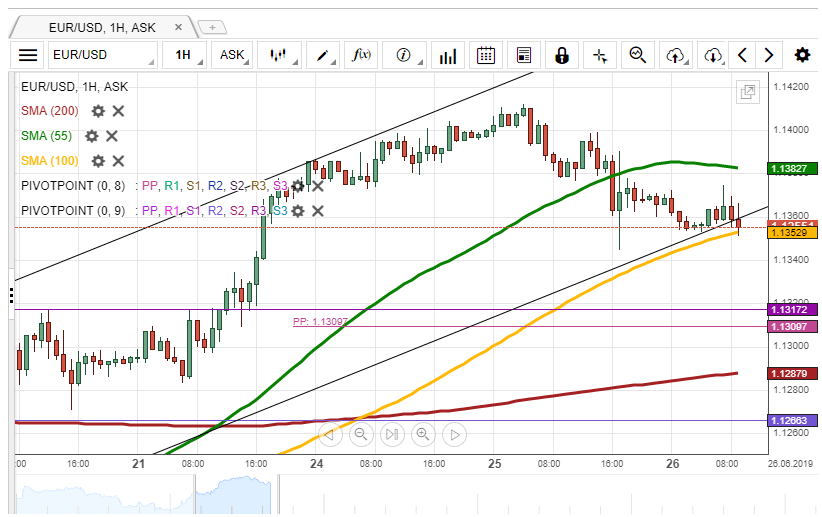Open the hamburger main menu
This screenshot has width=822, height=517.
(28, 55)
